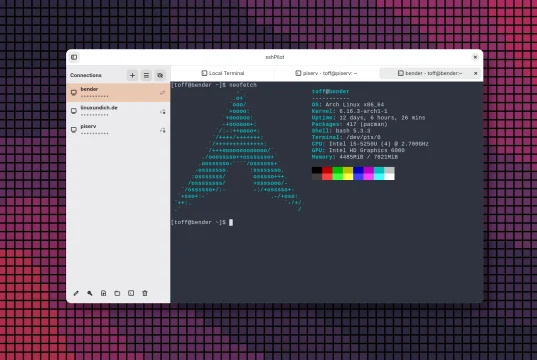
Task: Click the terminal icon on Local Terminal tab
Action: point(204,73)
